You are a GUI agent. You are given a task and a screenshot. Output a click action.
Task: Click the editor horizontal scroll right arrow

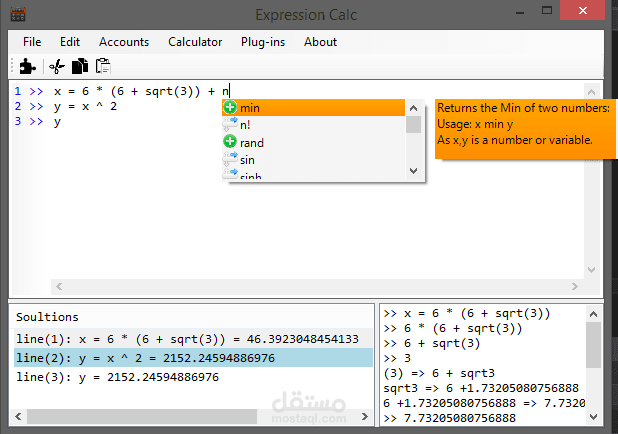575,287
